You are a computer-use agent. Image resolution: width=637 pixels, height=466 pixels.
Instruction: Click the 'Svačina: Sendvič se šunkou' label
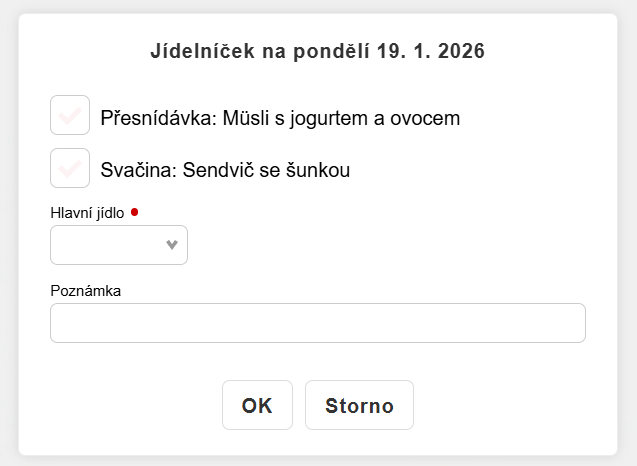pos(225,170)
